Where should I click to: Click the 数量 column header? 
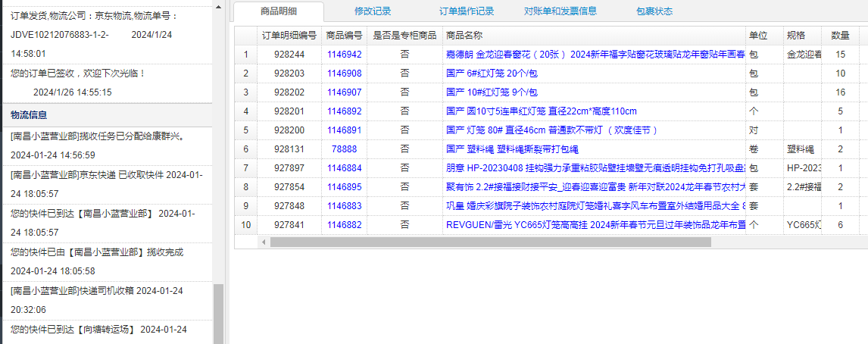840,36
